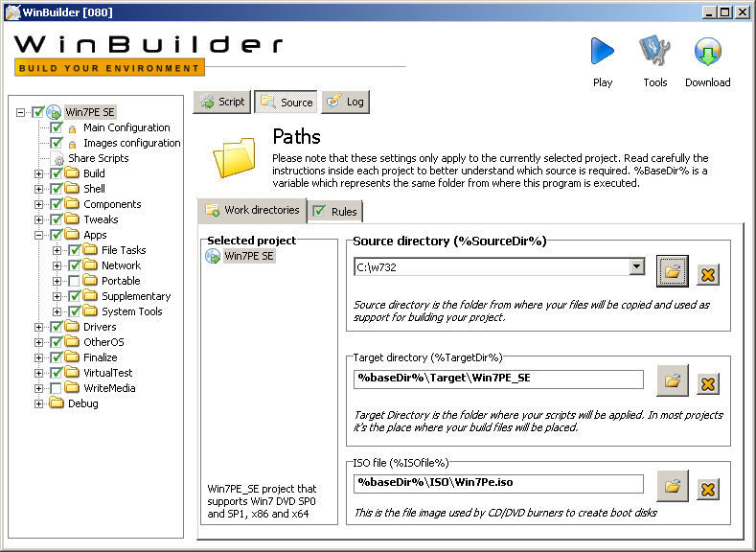Toggle the Main Configuration checkbox
Screen dimensions: 756x552
[x=57, y=127]
